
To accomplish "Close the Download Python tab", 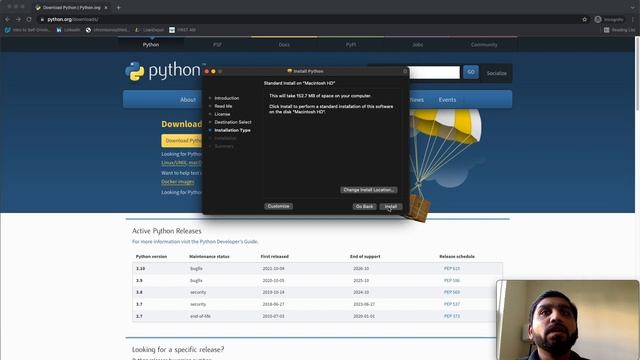I will point(106,7).
